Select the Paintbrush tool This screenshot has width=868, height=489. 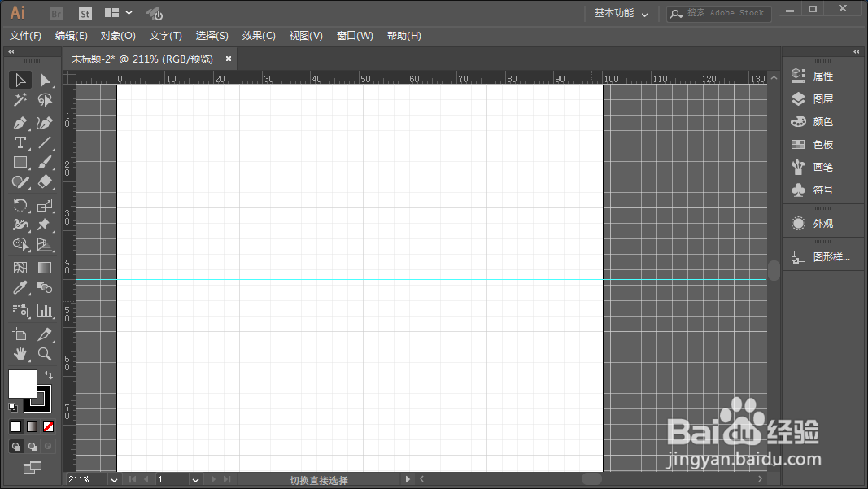[45, 162]
